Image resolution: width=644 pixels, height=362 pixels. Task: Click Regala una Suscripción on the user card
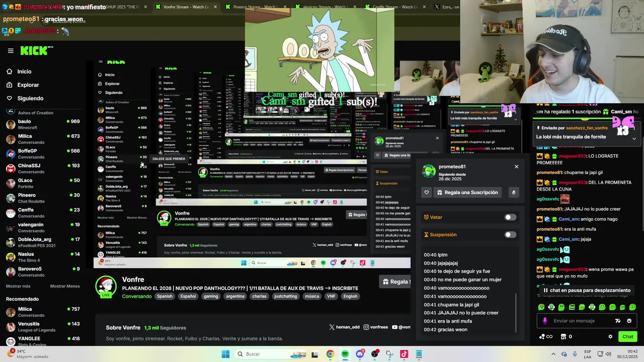pos(467,193)
